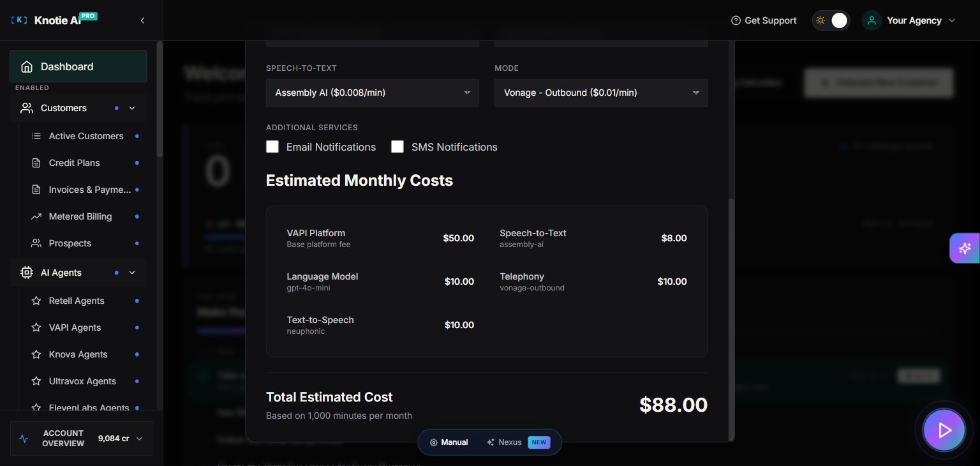The height and width of the screenshot is (466, 980).
Task: Click the 9,084 cr credits balance
Action: pos(114,439)
